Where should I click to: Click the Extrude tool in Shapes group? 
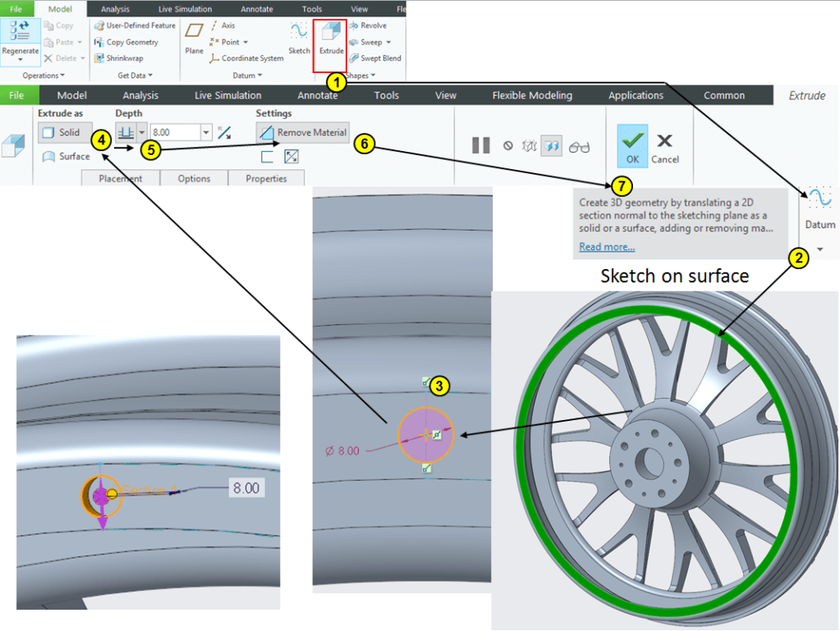(331, 39)
